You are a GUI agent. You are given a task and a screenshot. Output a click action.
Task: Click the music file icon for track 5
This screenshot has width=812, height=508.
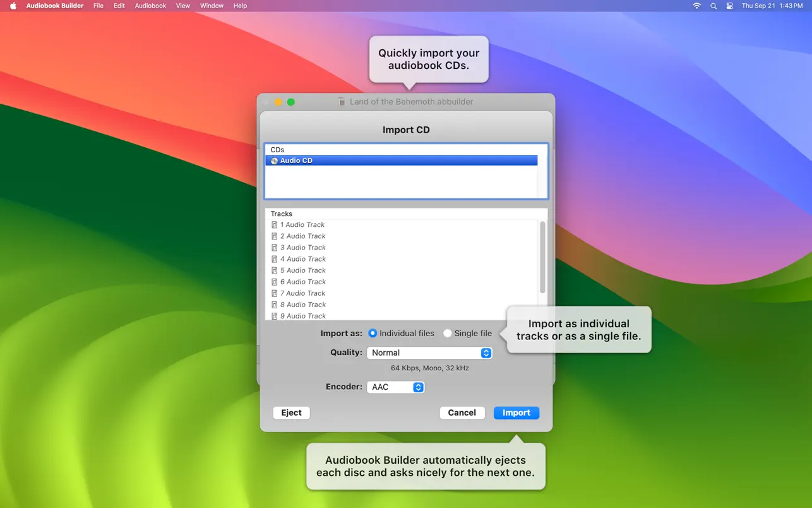pyautogui.click(x=274, y=270)
